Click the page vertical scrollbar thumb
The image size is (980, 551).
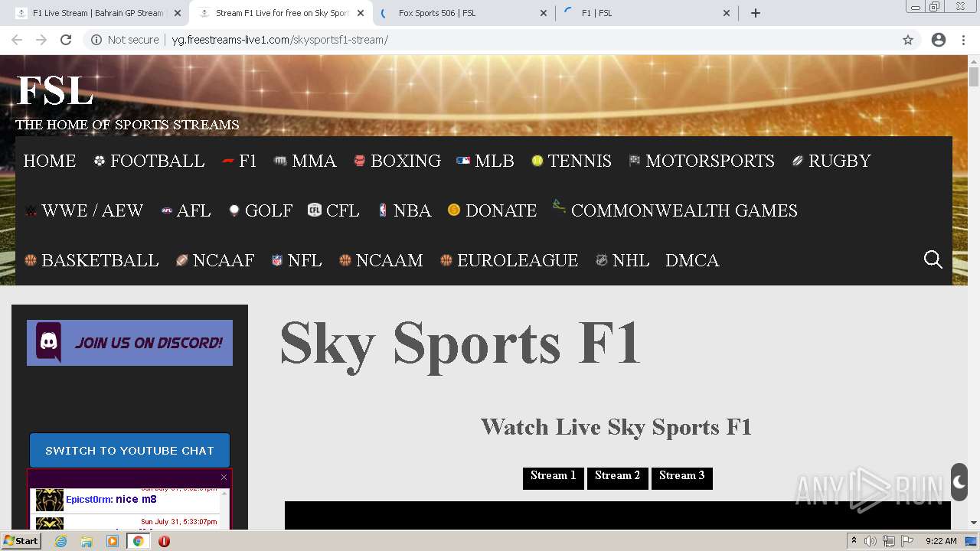coord(974,77)
